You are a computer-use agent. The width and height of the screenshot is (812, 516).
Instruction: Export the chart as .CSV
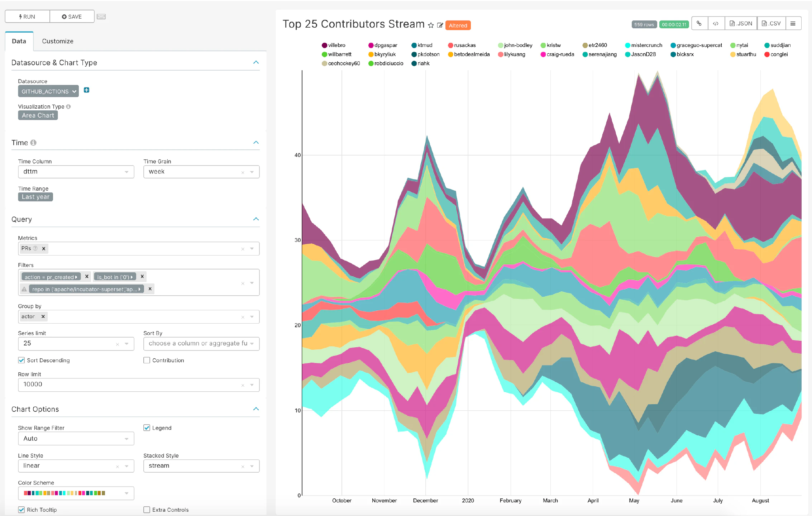(771, 24)
